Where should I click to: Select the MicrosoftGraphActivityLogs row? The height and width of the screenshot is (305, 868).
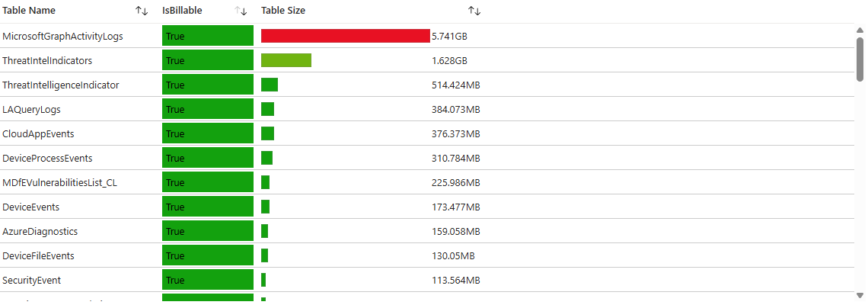(x=62, y=36)
